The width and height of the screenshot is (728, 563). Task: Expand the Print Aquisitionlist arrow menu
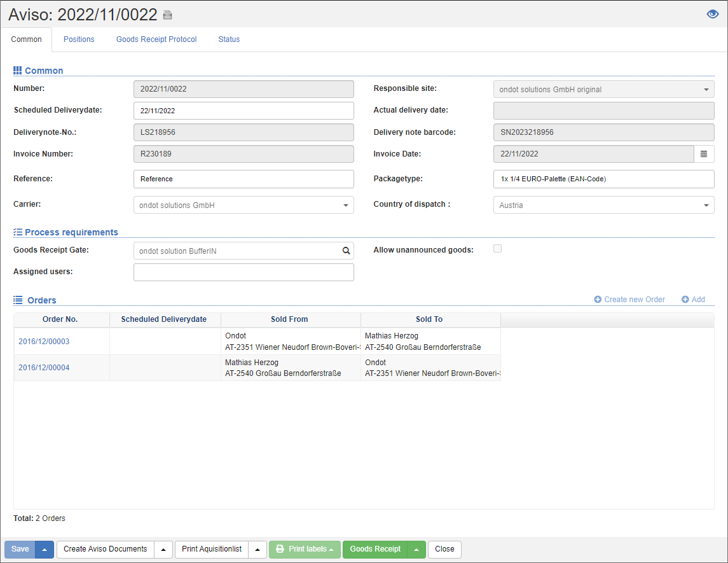pos(258,550)
